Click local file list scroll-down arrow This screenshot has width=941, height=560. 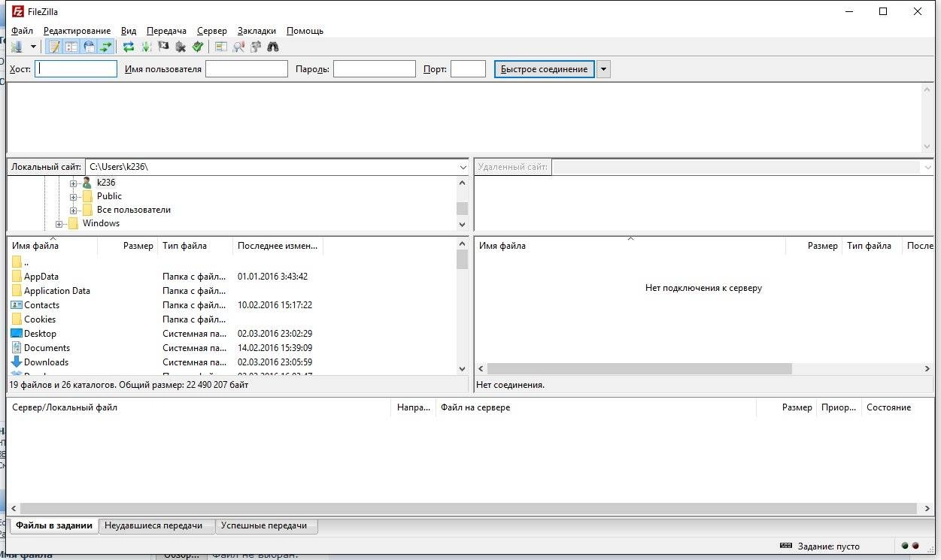[462, 369]
